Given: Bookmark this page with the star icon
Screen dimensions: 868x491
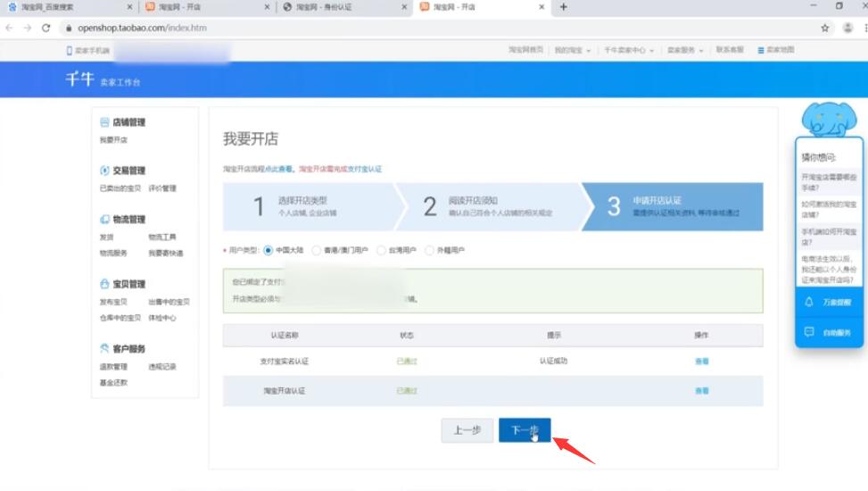Looking at the screenshot, I should click(x=825, y=28).
